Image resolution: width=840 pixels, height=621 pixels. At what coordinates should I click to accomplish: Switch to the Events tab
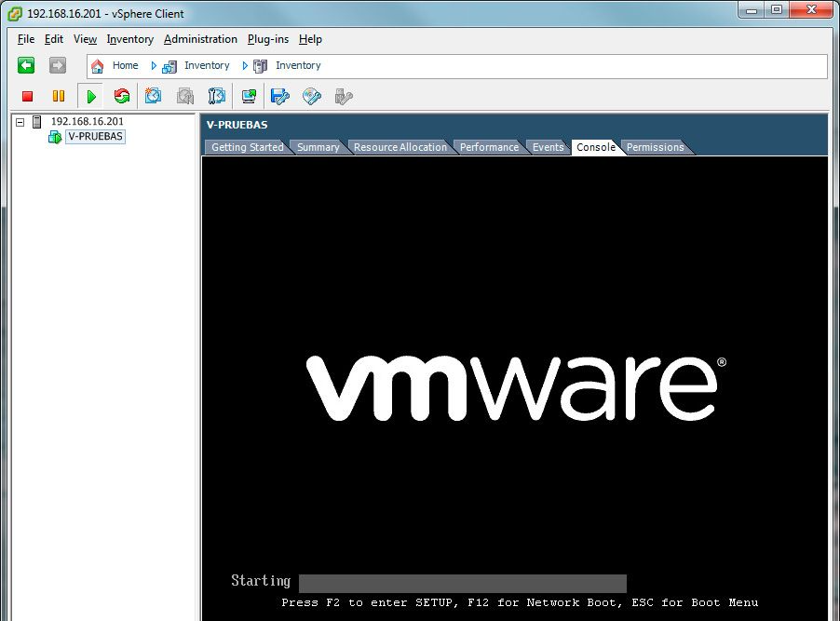tap(548, 147)
